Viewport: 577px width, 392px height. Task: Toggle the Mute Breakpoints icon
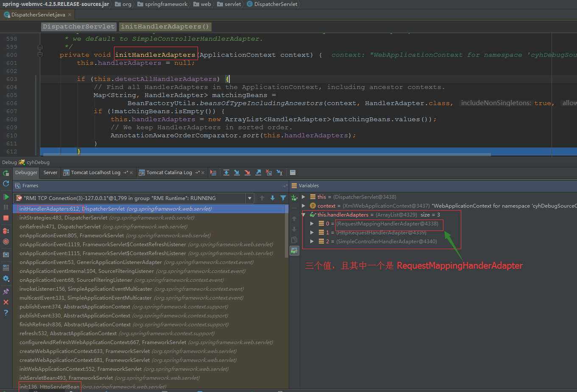pos(6,242)
